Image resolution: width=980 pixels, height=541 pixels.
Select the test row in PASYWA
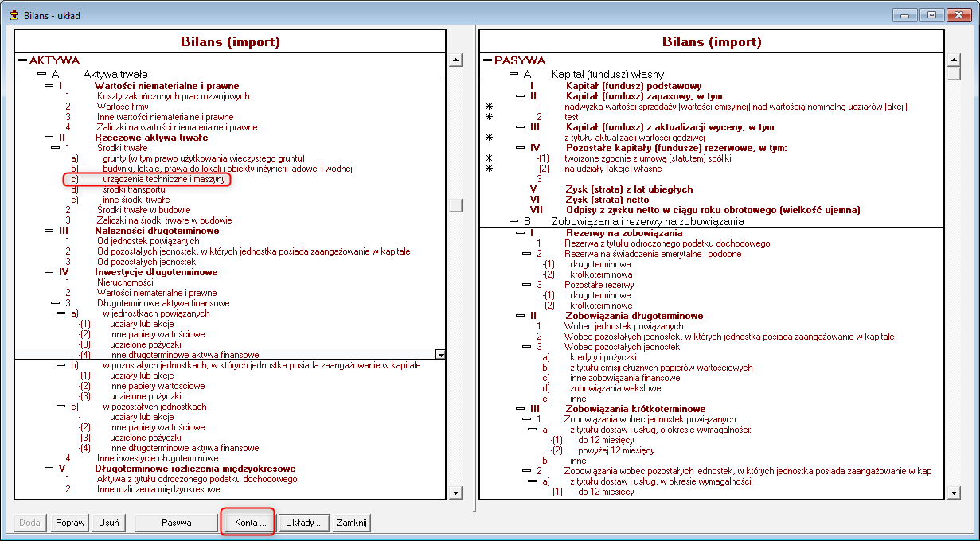(572, 117)
